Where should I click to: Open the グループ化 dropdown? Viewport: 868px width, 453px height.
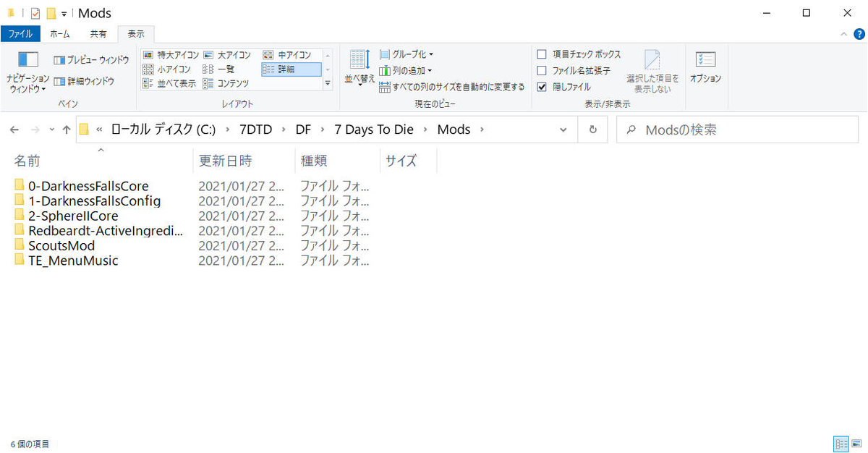point(407,54)
